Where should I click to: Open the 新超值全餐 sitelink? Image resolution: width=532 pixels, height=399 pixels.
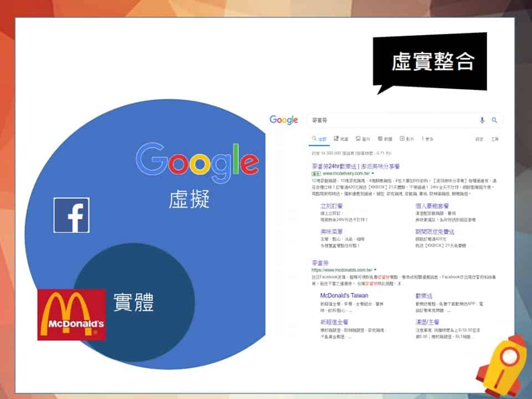pos(334,322)
